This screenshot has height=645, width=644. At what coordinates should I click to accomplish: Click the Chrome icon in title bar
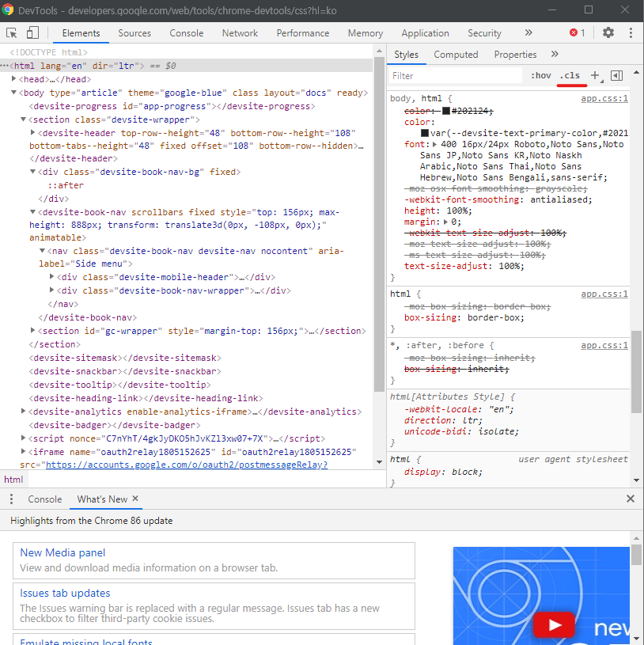[x=8, y=9]
